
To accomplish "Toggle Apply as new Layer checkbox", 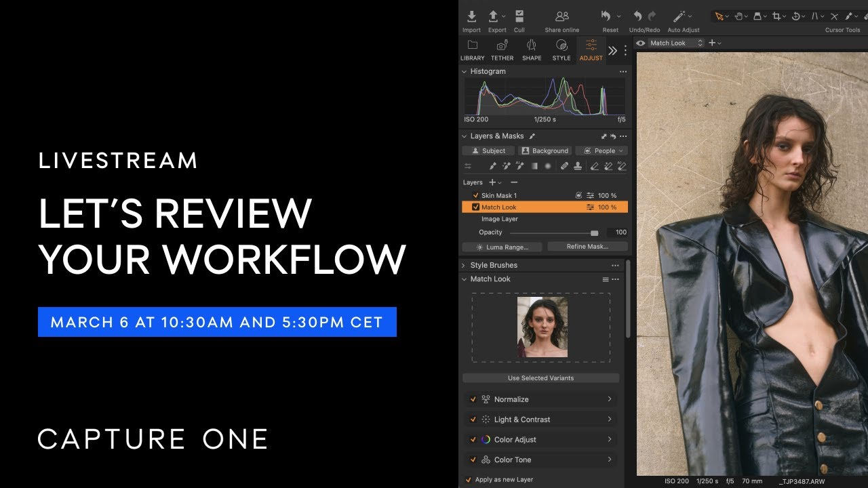I will click(468, 479).
